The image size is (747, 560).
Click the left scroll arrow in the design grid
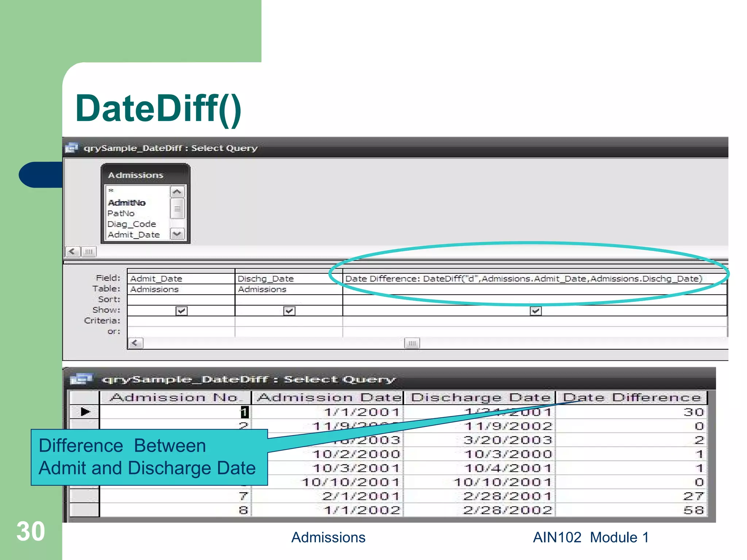(135, 343)
